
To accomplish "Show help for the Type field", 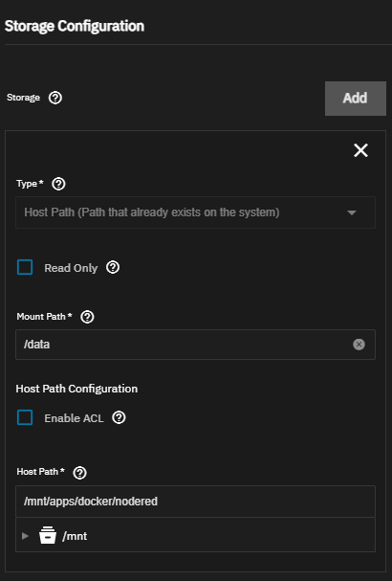I will click(x=58, y=184).
